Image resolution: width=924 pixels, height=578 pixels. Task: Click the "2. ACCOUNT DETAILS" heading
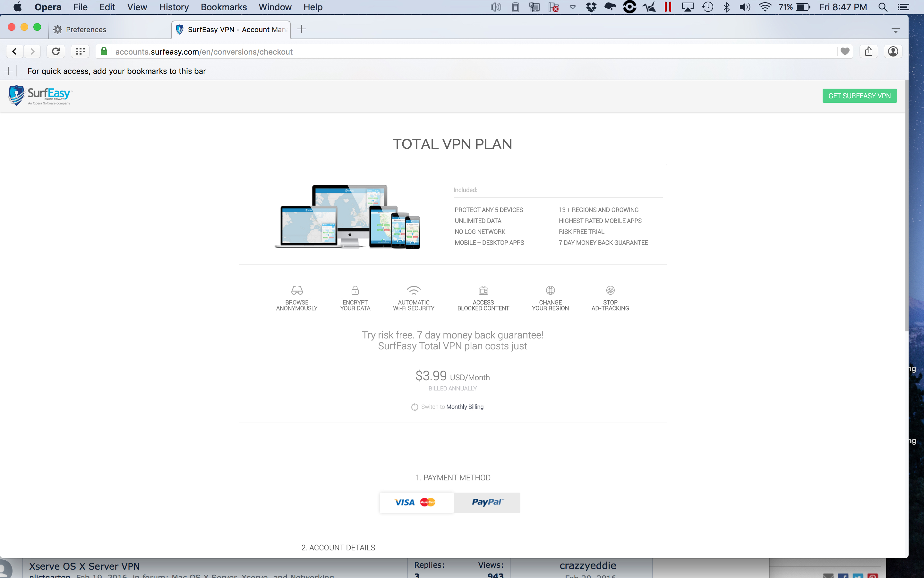point(338,548)
